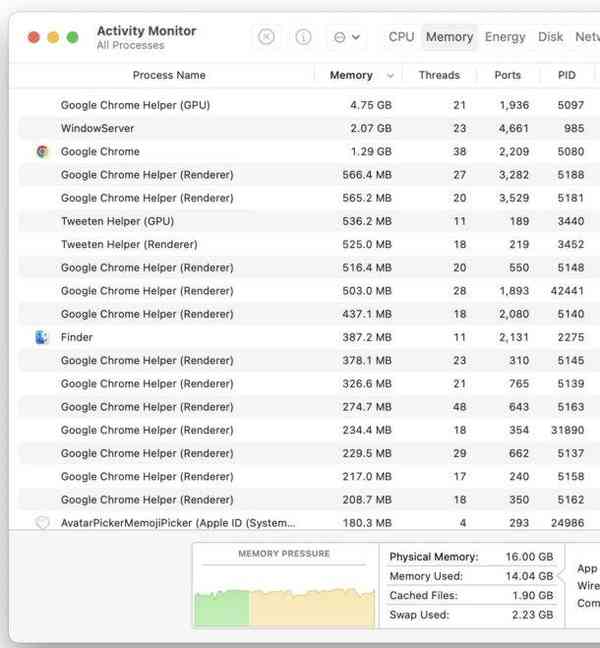
Task: Open the process info (i) icon
Action: 303,37
